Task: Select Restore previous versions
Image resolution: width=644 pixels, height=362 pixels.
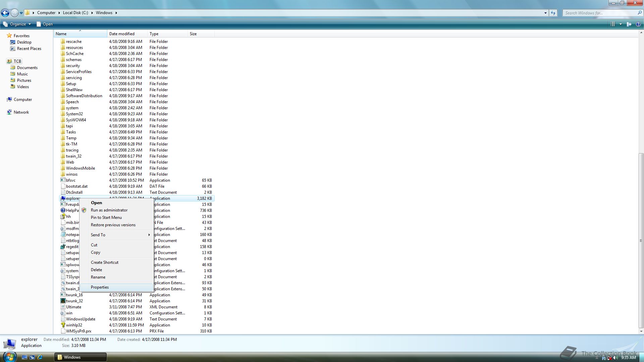Action: [x=117, y=225]
